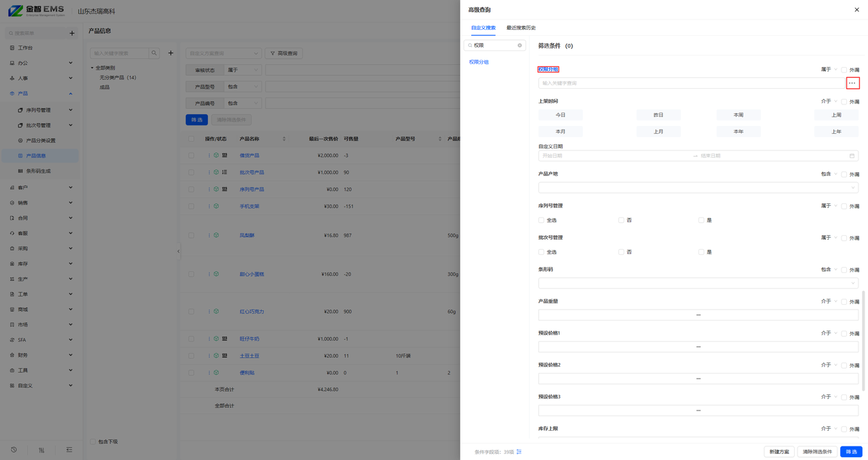
Task: Open 序列号管理 in the sidebar menu
Action: click(39, 110)
